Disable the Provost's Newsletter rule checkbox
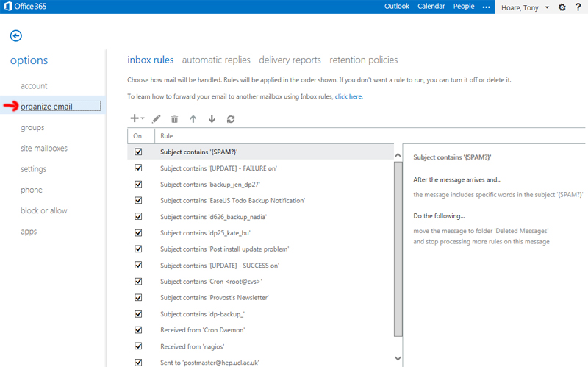The height and width of the screenshot is (367, 588). click(138, 297)
